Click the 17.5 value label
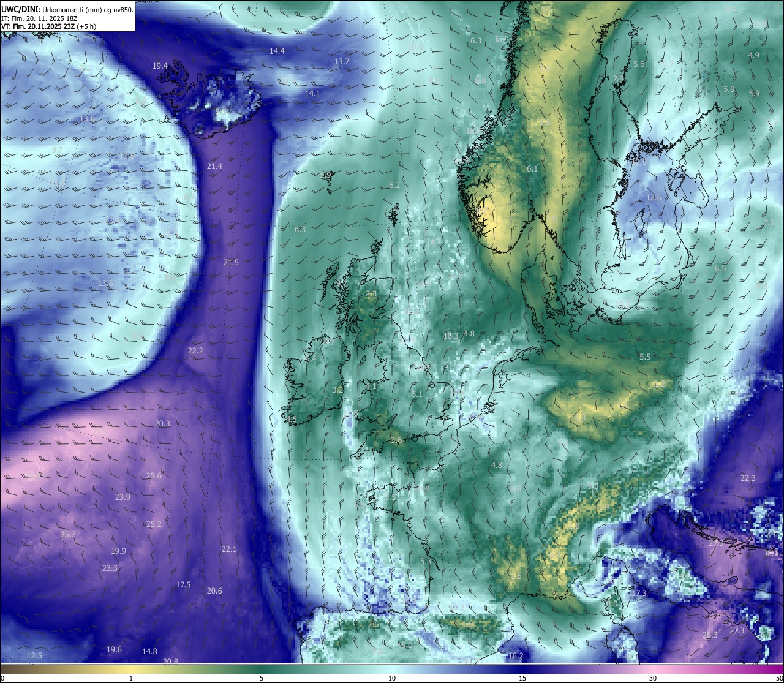 183,584
